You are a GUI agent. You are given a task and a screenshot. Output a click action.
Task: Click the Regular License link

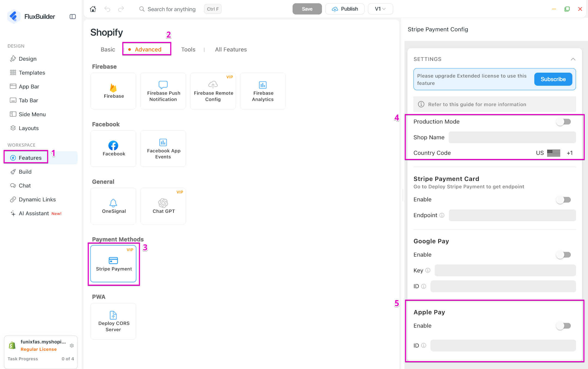39,349
